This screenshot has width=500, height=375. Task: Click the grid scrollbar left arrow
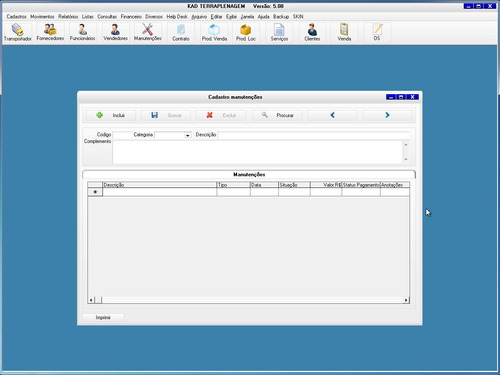[x=91, y=300]
